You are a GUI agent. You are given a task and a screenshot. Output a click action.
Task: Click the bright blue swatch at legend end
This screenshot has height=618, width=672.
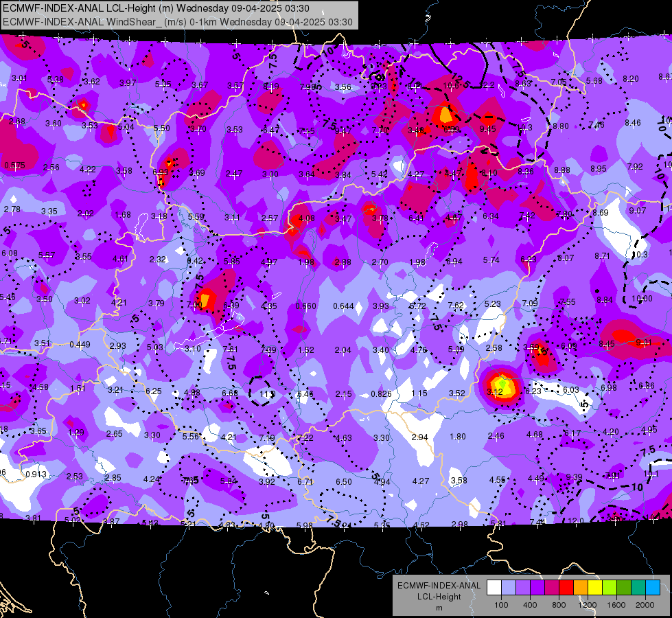653,588
